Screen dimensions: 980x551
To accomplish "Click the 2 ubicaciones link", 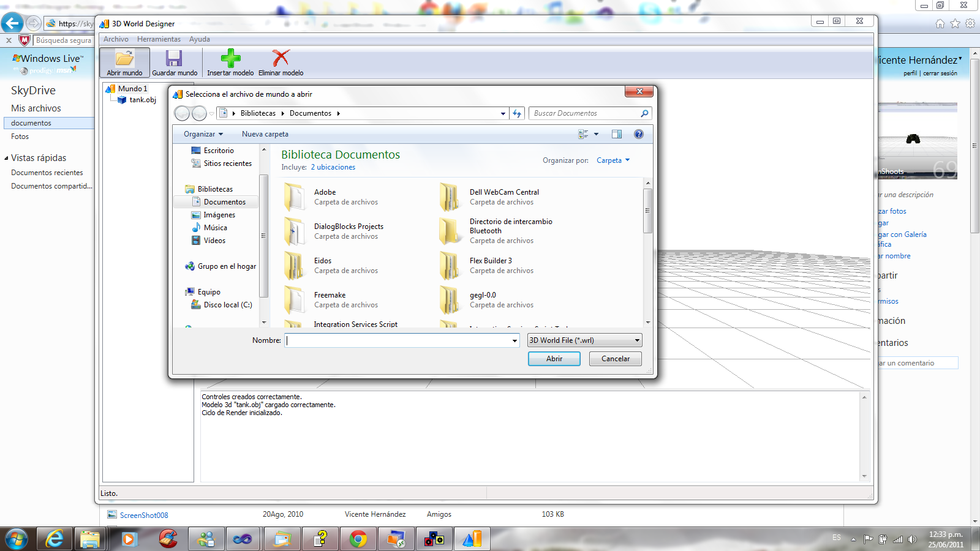I will click(333, 167).
